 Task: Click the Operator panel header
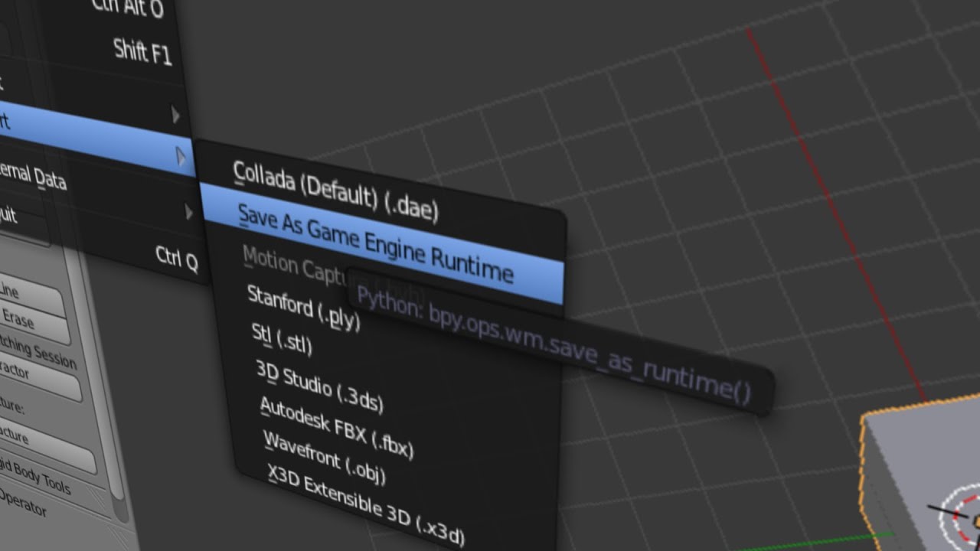pos(23,504)
